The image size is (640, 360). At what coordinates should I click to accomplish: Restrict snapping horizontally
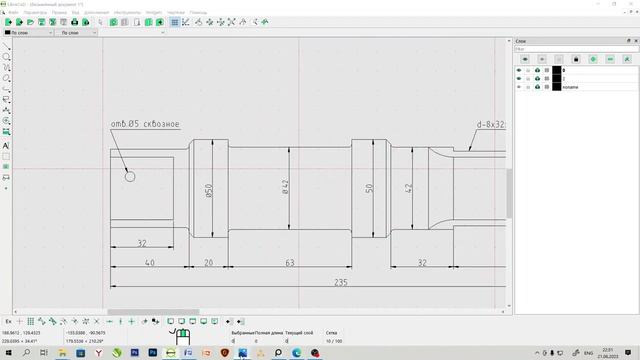109,322
